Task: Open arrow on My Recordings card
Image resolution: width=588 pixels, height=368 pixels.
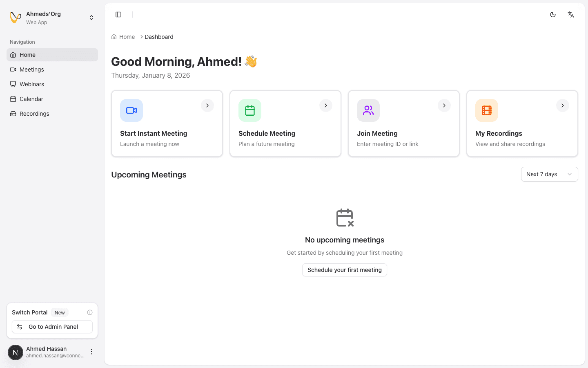Action: click(563, 105)
